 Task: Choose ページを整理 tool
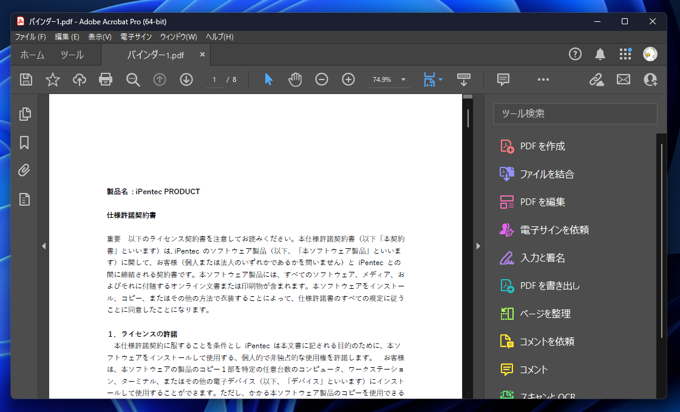(x=536, y=314)
